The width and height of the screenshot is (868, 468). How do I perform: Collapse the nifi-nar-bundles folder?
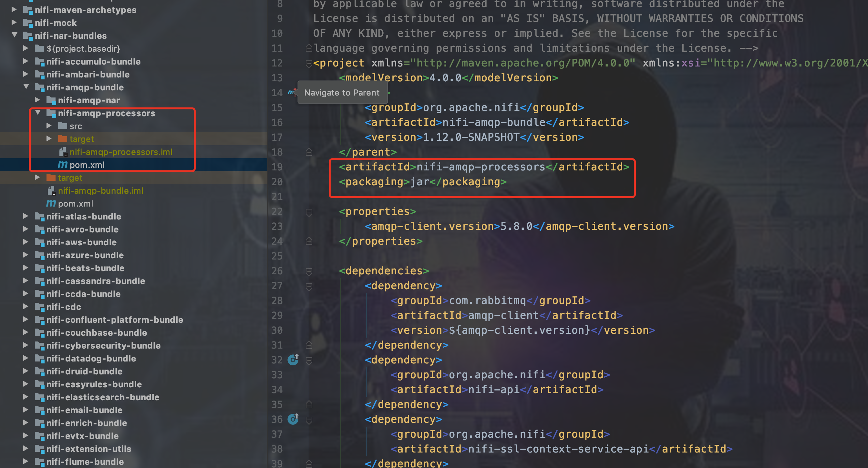pos(15,35)
